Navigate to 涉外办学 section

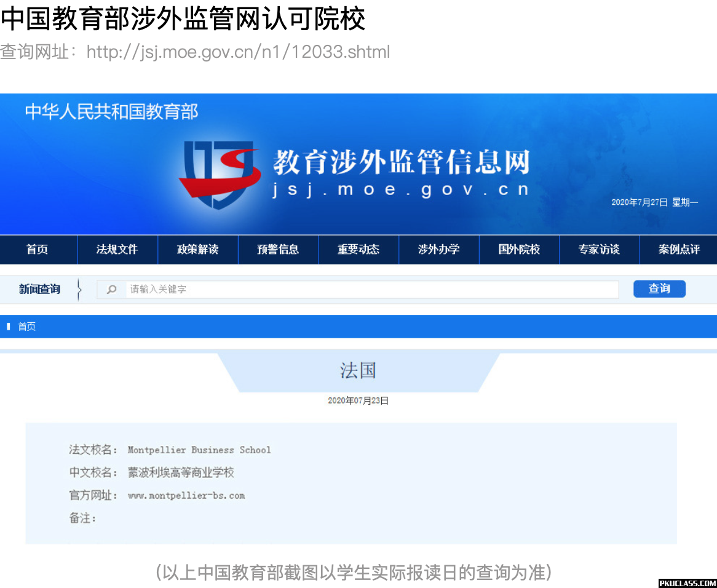pyautogui.click(x=439, y=250)
